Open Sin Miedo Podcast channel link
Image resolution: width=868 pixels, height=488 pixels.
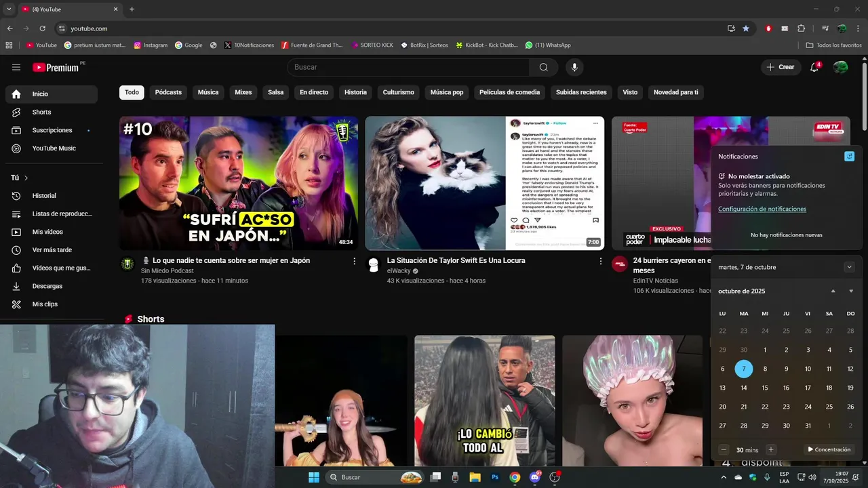[167, 271]
